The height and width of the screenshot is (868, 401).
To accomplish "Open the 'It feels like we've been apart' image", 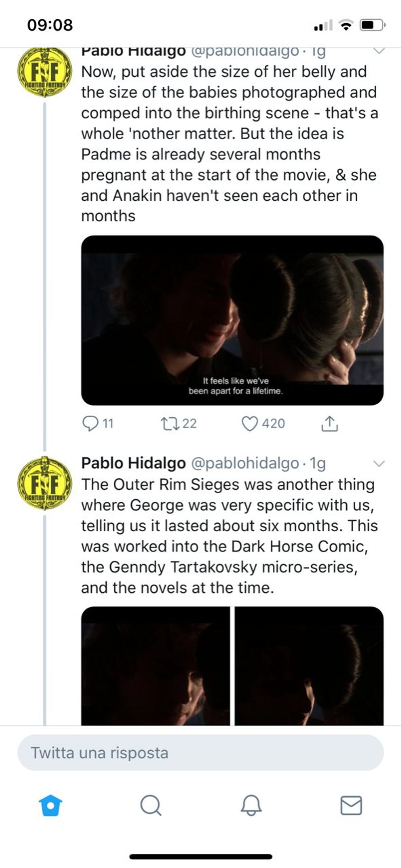I will [x=232, y=320].
